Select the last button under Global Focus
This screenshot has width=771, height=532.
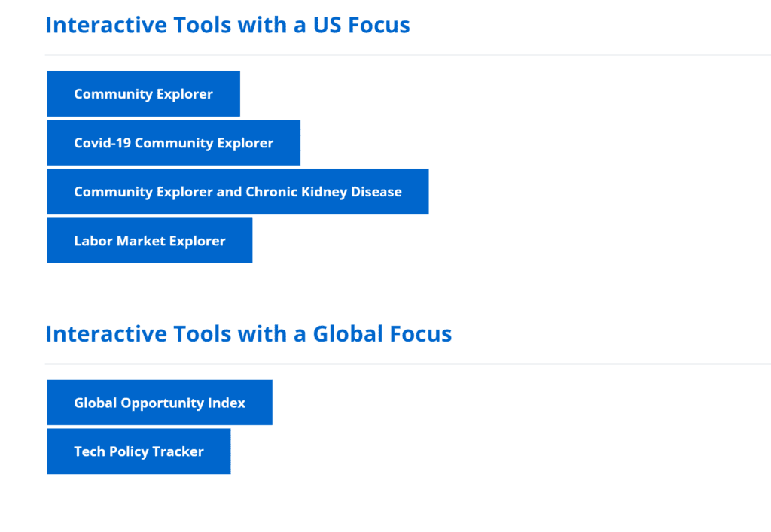tap(139, 451)
